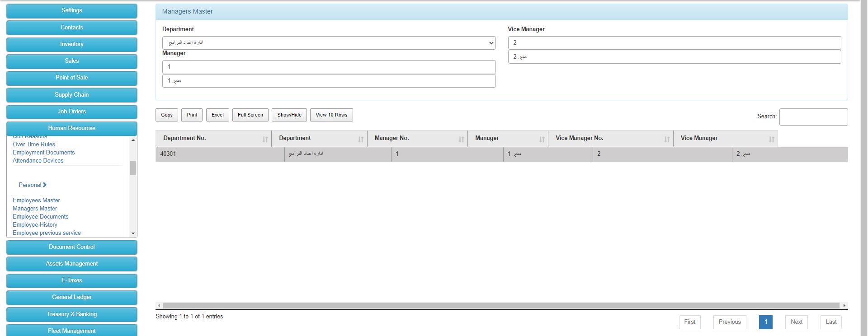
Task: Click sort icon on Manager column
Action: click(542, 139)
